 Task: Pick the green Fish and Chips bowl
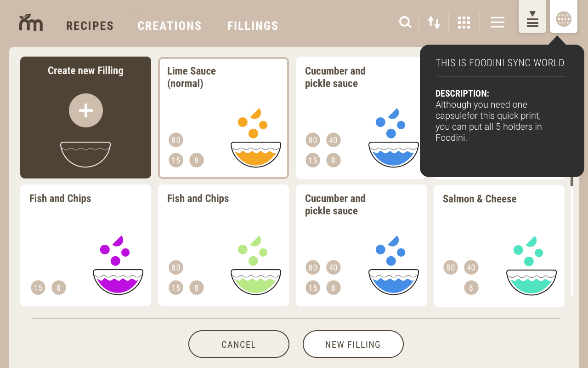255,265
